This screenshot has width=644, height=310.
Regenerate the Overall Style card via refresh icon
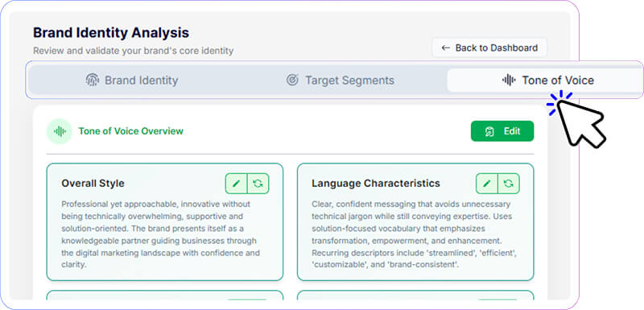pyautogui.click(x=258, y=184)
